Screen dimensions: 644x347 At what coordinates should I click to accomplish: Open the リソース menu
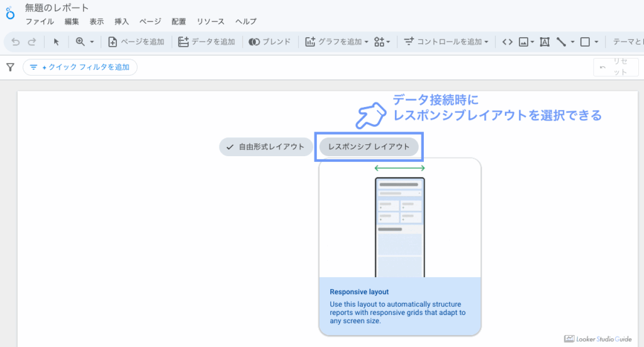click(x=211, y=22)
